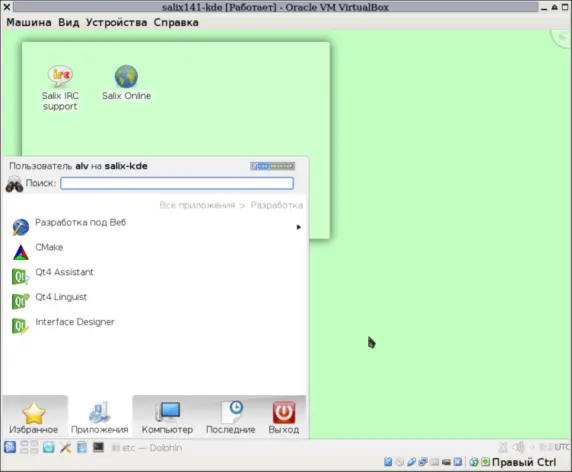Open the Вид menu

(69, 23)
